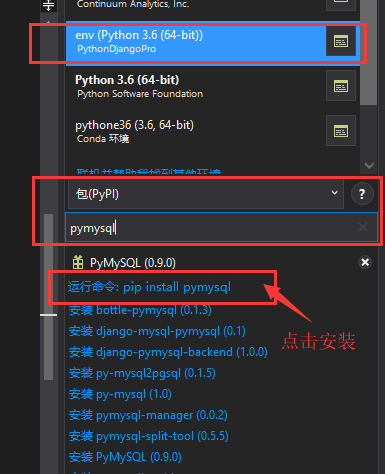Run command pip install pymysql
This screenshot has height=474, width=385.
(149, 287)
